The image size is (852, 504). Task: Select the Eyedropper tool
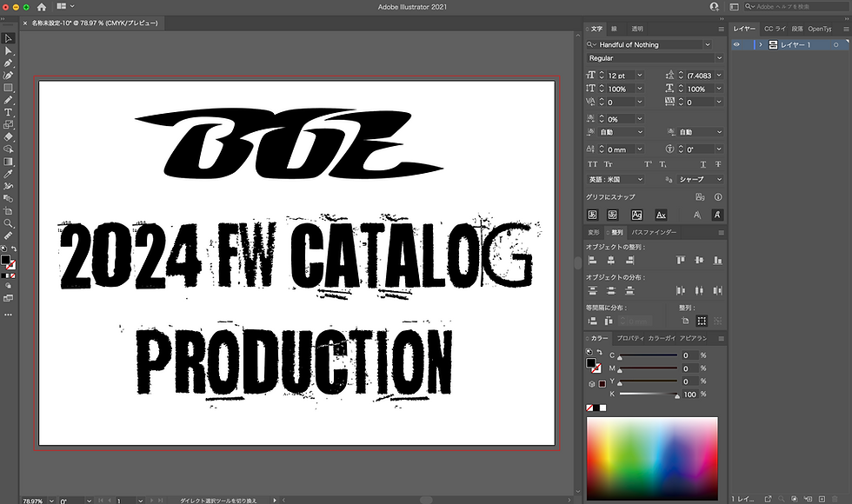coord(8,174)
